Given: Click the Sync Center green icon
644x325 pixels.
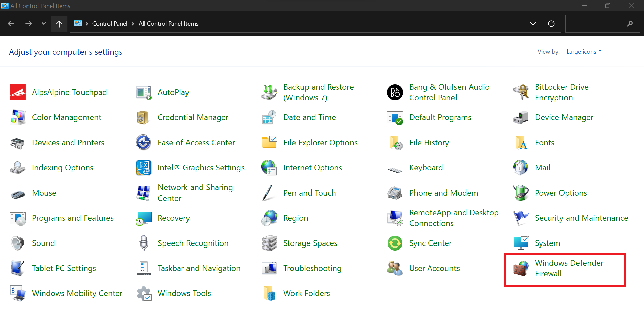Looking at the screenshot, I should pos(395,243).
